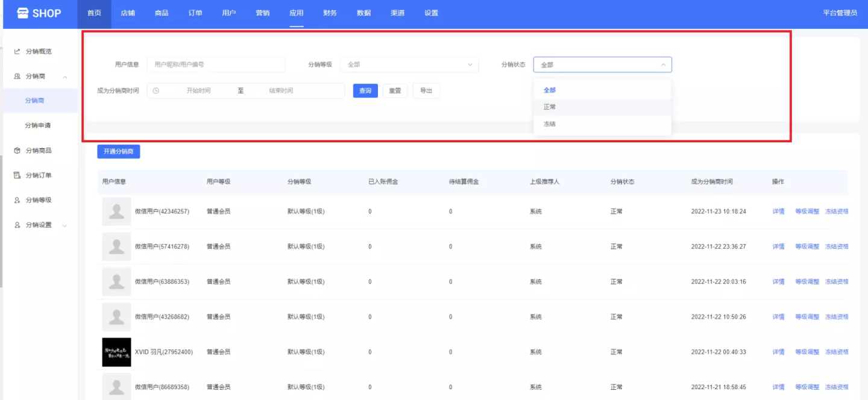The width and height of the screenshot is (868, 400).
Task: Click 详情 link for user 42346257
Action: (x=778, y=211)
